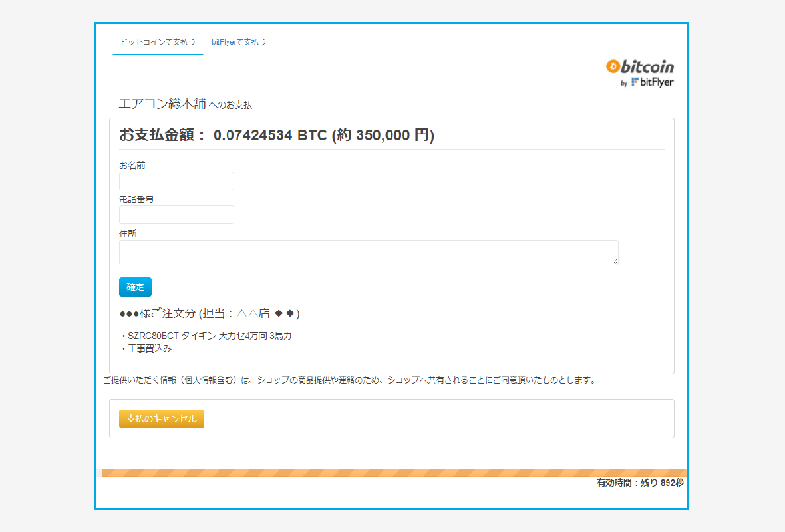Click the merchant name エアコン総本舗
Viewport: 785px width, 532px height.
coord(162,104)
